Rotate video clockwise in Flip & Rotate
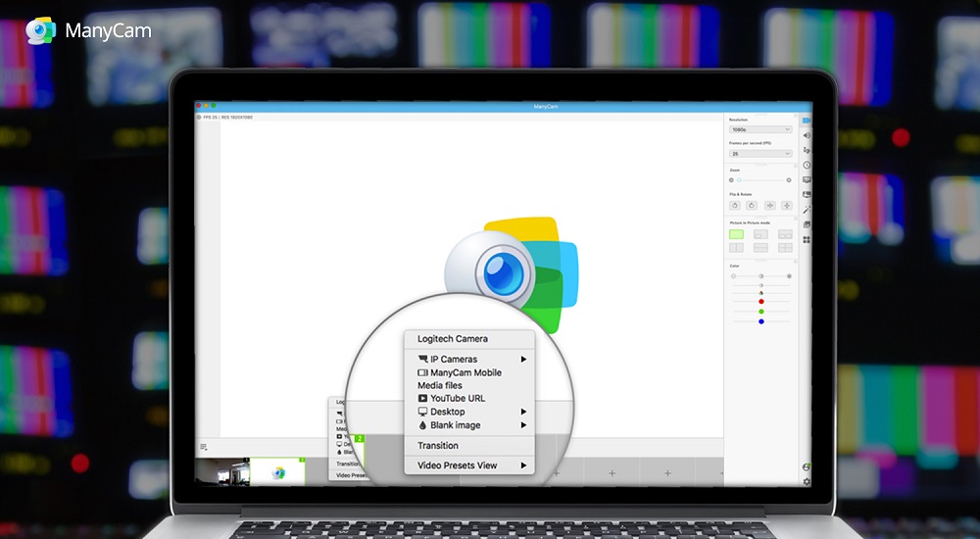Image resolution: width=980 pixels, height=539 pixels. coord(752,205)
